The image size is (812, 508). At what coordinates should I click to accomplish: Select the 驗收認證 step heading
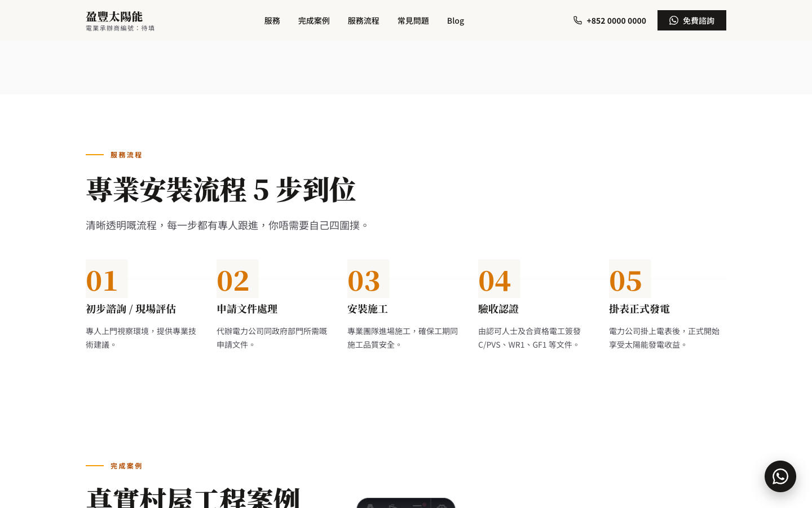pyautogui.click(x=498, y=309)
